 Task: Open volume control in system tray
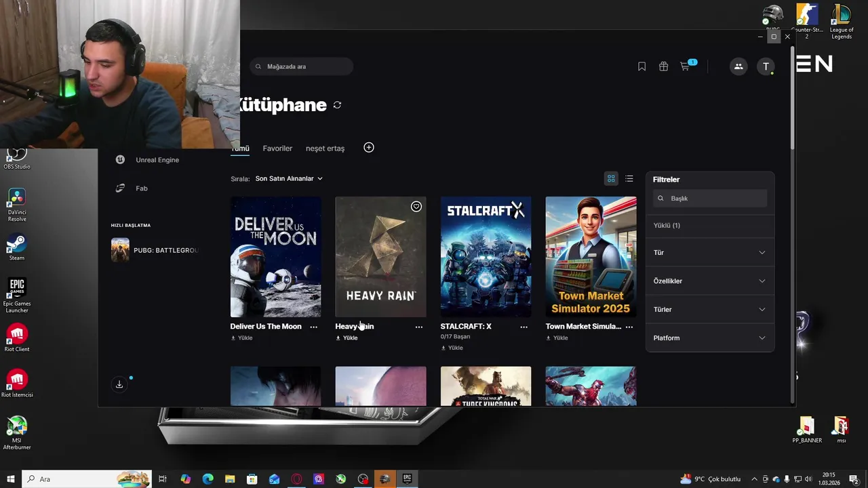click(x=808, y=479)
